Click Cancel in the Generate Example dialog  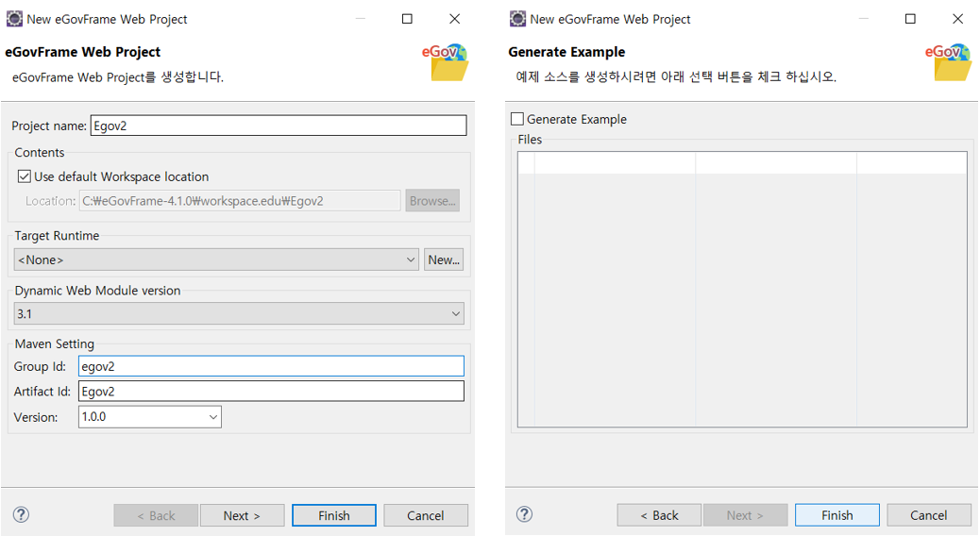[x=929, y=514]
